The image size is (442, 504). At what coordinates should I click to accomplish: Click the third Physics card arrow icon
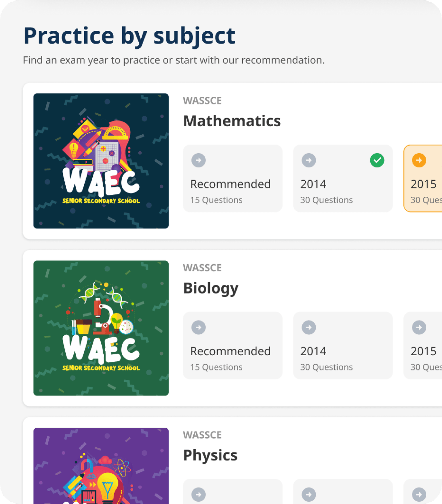coord(419,495)
